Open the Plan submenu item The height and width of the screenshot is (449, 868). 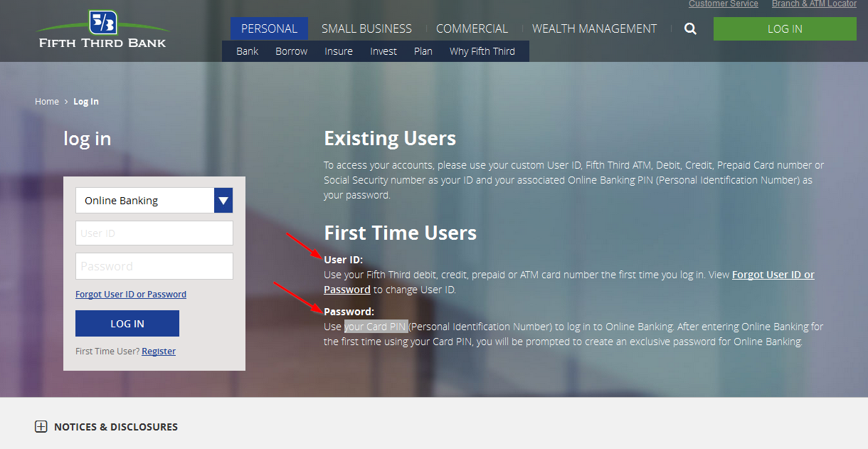click(423, 51)
